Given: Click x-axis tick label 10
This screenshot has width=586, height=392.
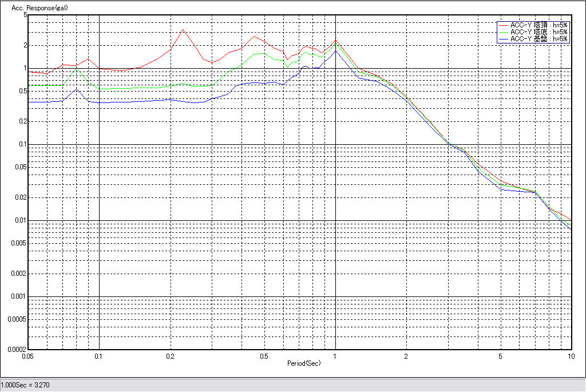Looking at the screenshot, I should pyautogui.click(x=570, y=356).
